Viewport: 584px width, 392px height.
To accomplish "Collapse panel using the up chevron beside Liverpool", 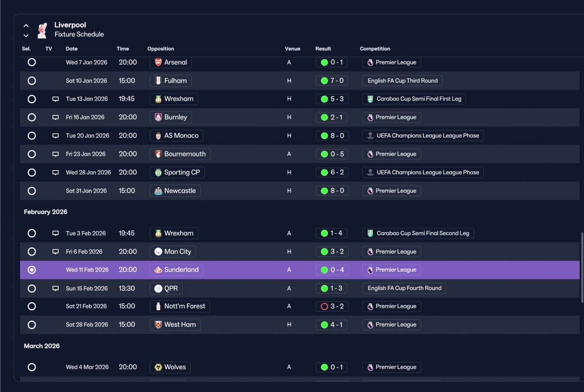I will click(x=26, y=26).
